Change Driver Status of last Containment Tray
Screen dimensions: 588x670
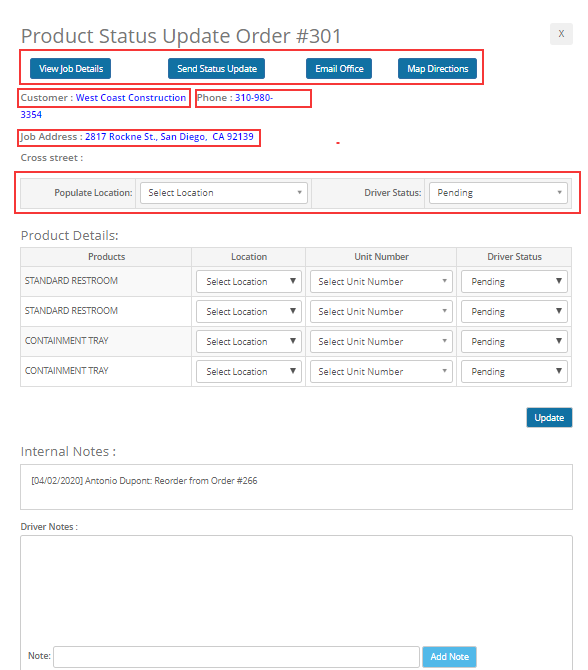[514, 371]
